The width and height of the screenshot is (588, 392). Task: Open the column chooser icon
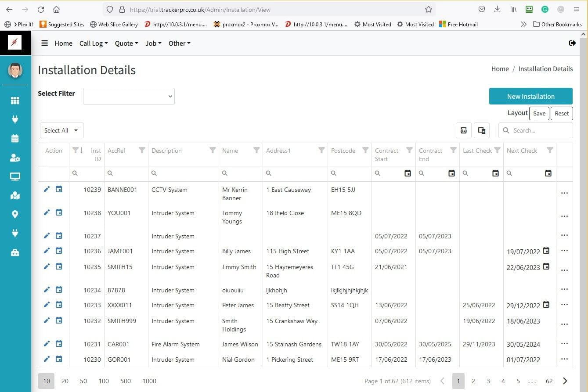(x=482, y=130)
